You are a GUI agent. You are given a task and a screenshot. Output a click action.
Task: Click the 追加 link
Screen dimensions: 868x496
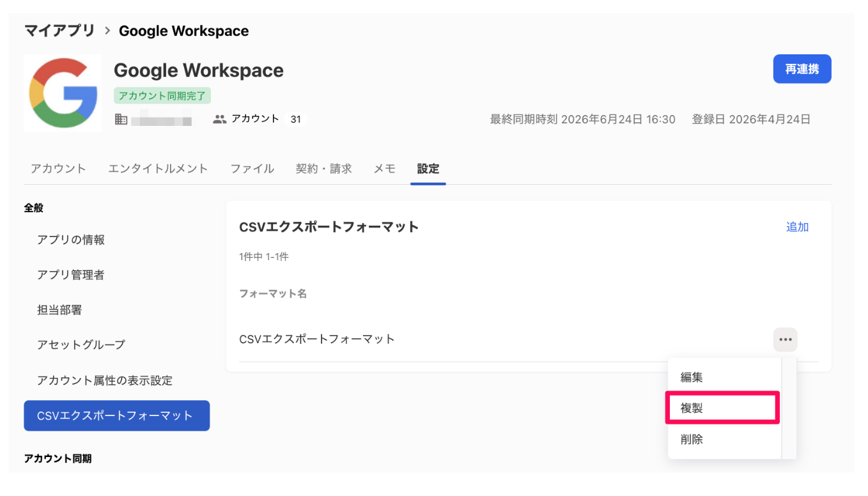(797, 227)
